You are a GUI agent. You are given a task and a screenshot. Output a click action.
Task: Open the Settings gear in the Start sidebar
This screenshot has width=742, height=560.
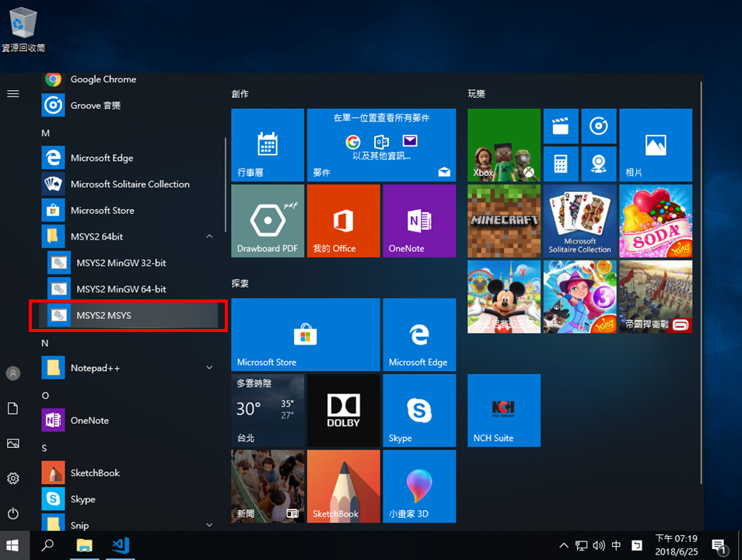(13, 478)
